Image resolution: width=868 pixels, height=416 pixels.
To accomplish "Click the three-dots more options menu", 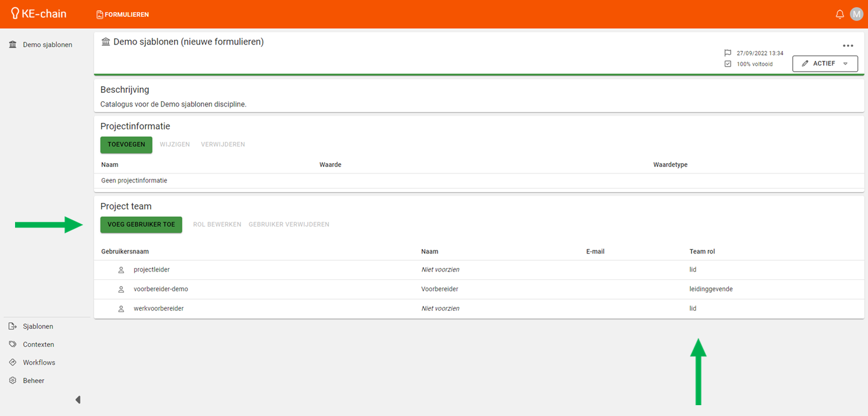I will (848, 46).
